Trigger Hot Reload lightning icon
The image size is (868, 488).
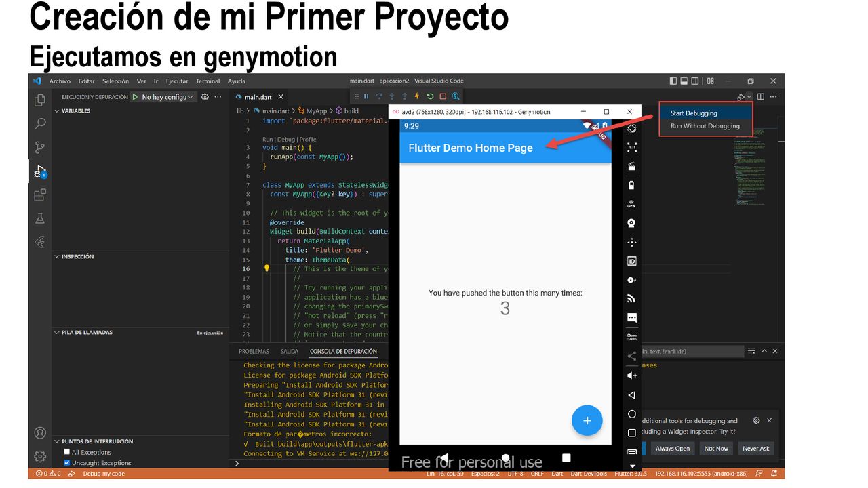(417, 96)
